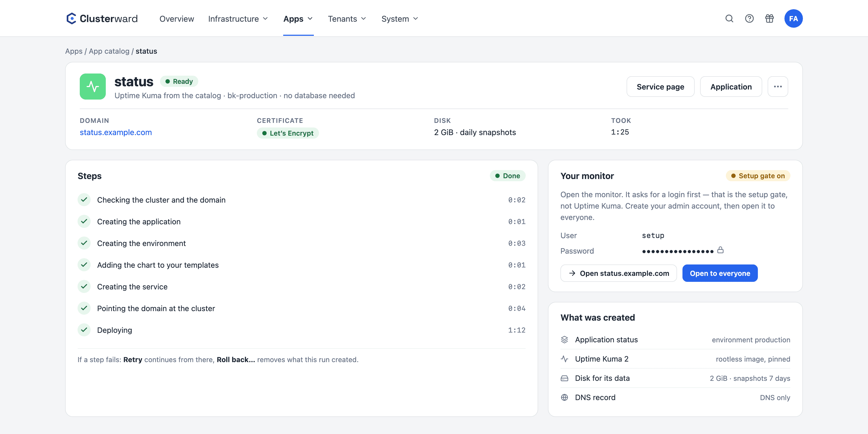Follow the status.example.com domain link

point(116,132)
